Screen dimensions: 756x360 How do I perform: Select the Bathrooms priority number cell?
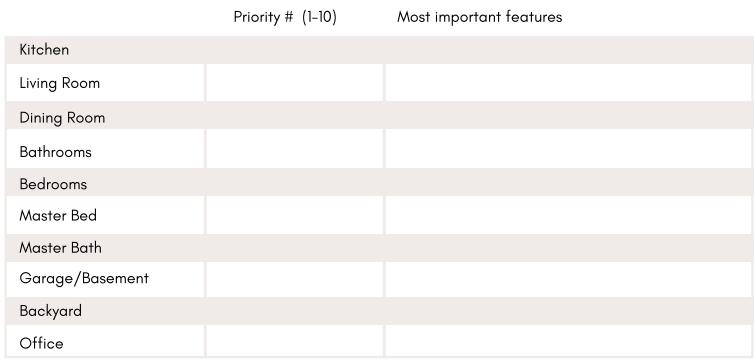295,149
